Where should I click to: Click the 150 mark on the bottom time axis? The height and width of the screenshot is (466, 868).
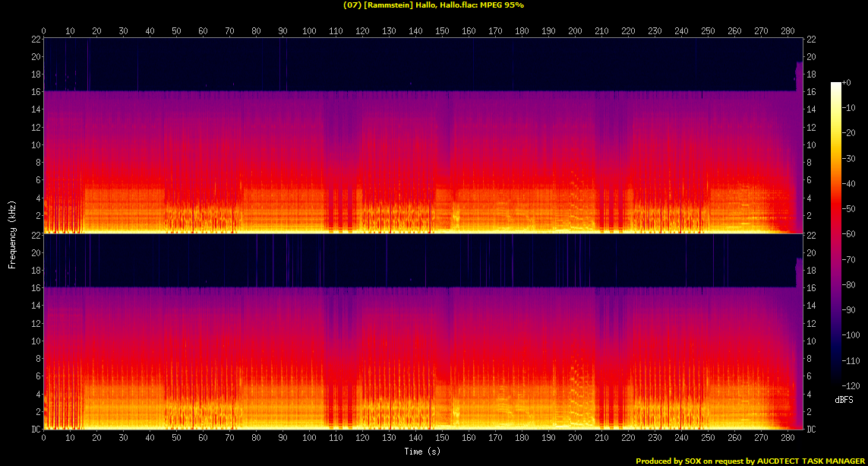point(442,439)
